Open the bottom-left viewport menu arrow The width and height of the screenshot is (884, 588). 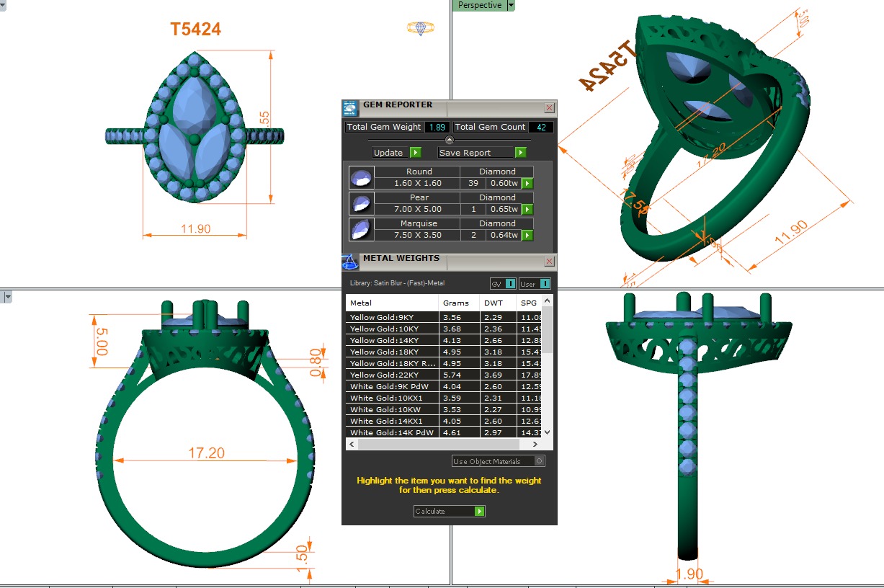(6, 296)
